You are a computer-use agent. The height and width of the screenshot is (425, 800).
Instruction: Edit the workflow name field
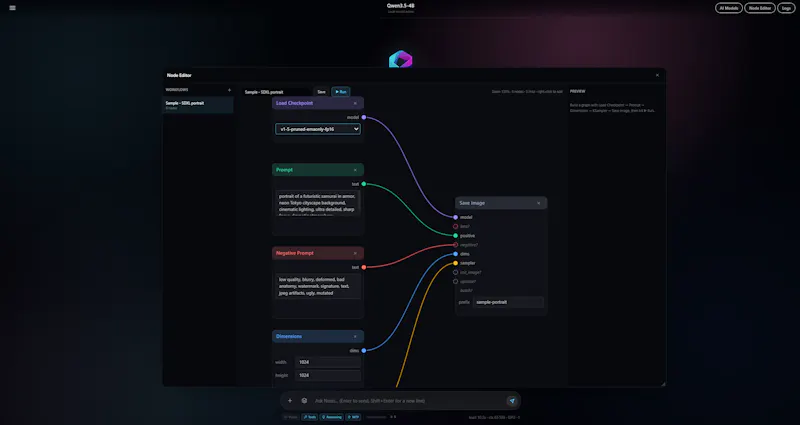pyautogui.click(x=276, y=92)
